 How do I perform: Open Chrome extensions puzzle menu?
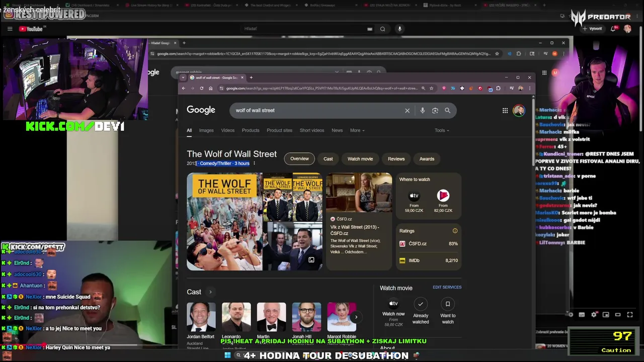point(498,88)
